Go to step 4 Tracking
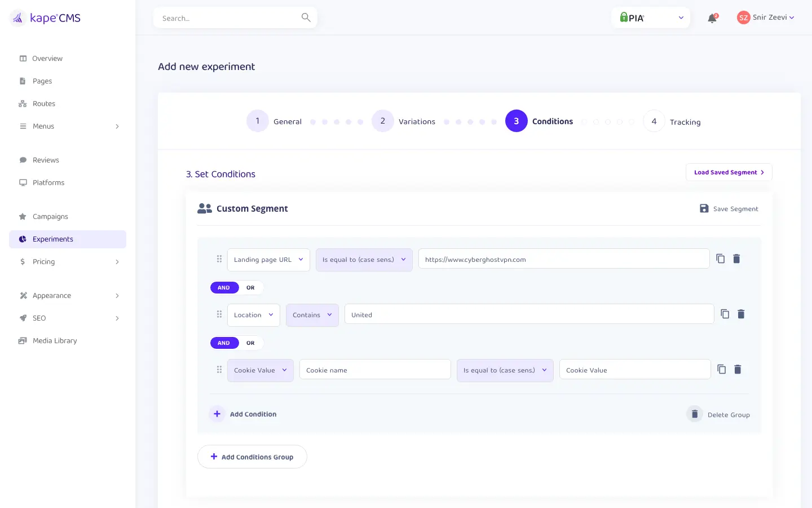This screenshot has height=508, width=812. pyautogui.click(x=672, y=121)
